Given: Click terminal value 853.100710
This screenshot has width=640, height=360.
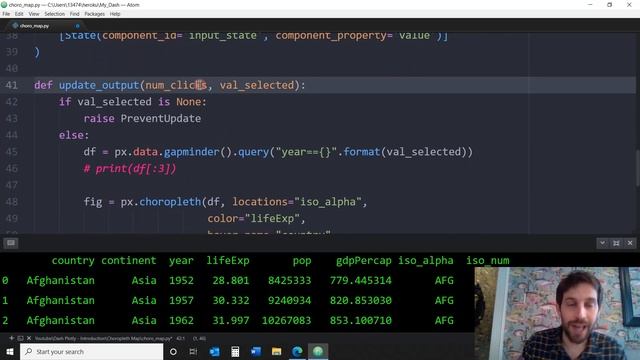Looking at the screenshot, I should [361, 320].
